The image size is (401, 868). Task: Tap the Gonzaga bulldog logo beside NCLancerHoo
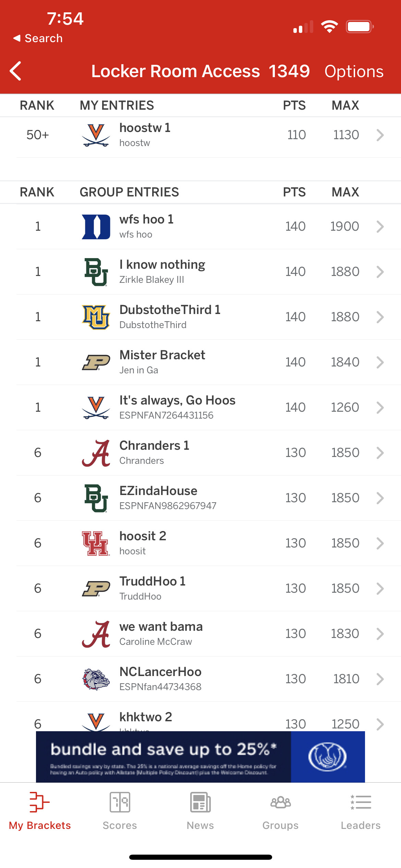[96, 679]
